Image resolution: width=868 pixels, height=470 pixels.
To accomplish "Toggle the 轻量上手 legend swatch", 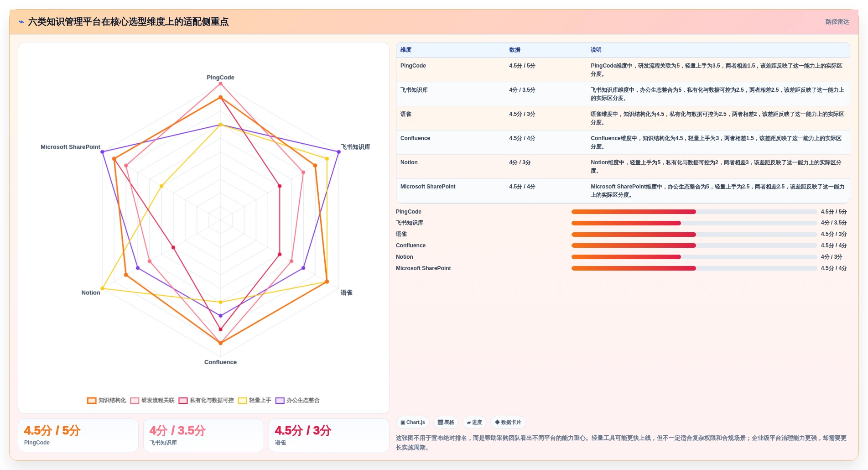I will pos(242,401).
